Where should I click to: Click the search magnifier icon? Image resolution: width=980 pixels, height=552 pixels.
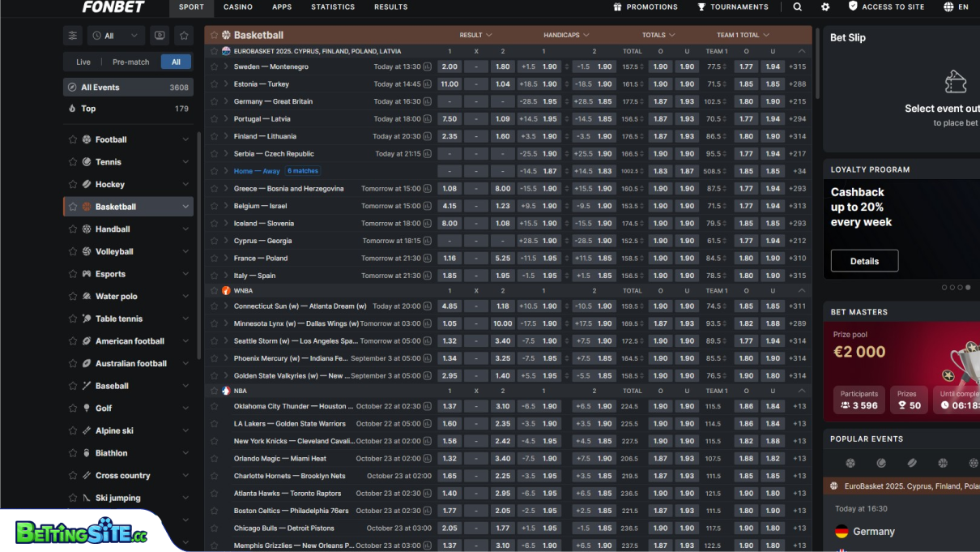(797, 6)
